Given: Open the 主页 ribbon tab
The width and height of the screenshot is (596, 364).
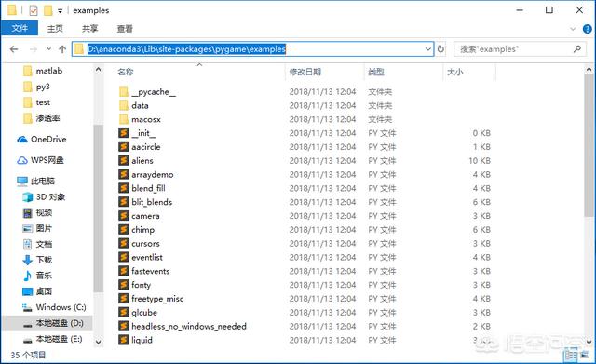Looking at the screenshot, I should point(55,29).
